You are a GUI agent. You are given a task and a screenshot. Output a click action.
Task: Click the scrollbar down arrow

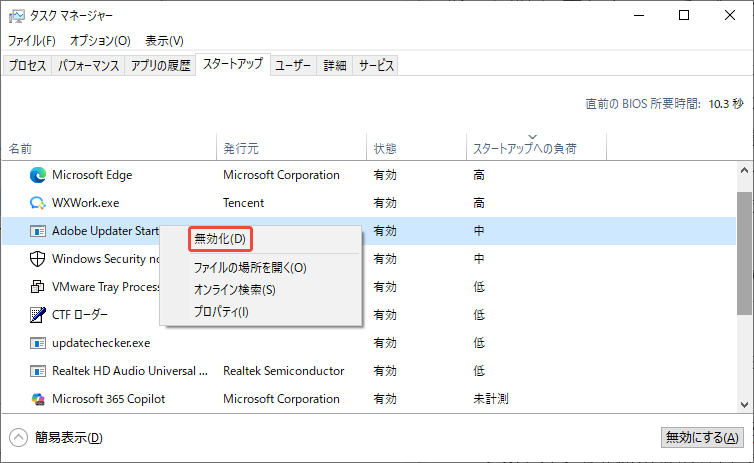(x=744, y=405)
